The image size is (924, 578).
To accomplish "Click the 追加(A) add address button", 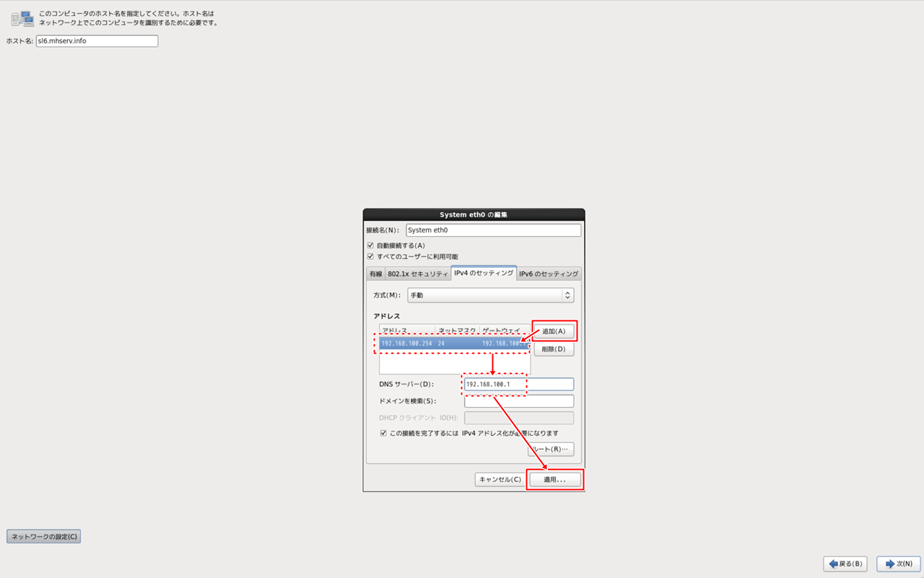I will pos(554,331).
